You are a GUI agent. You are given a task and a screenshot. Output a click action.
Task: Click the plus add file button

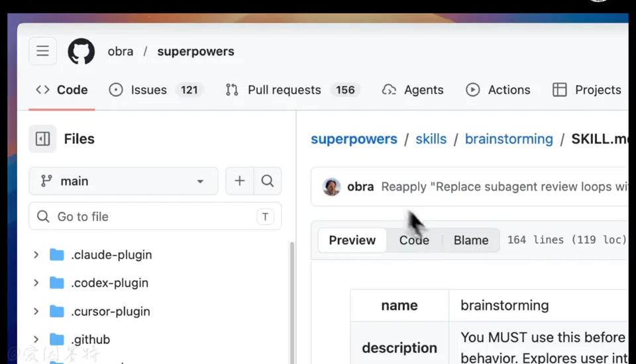[240, 181]
